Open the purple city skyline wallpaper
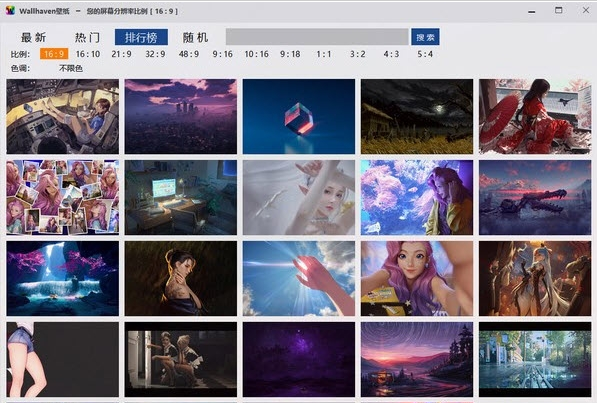This screenshot has height=403, width=597. pyautogui.click(x=180, y=117)
